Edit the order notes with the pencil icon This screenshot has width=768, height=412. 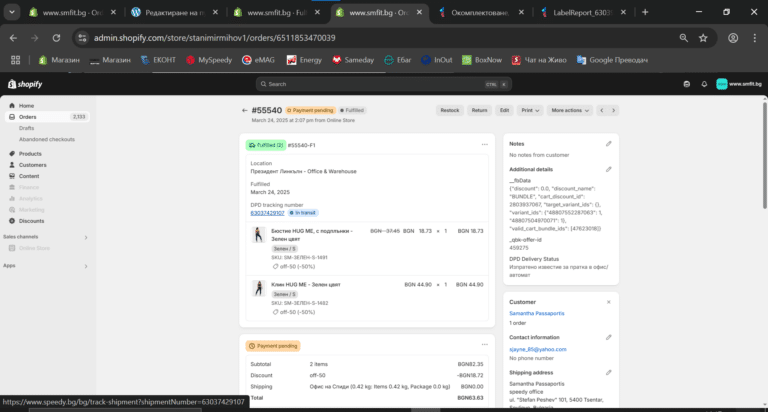[x=608, y=143]
